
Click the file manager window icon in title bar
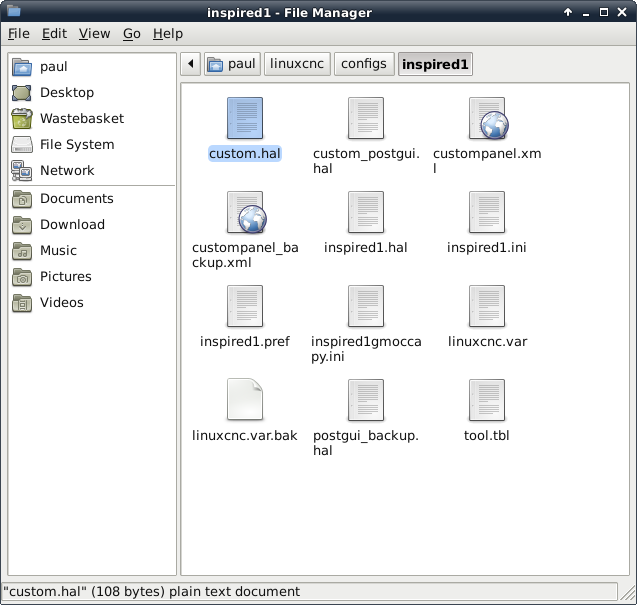point(14,11)
